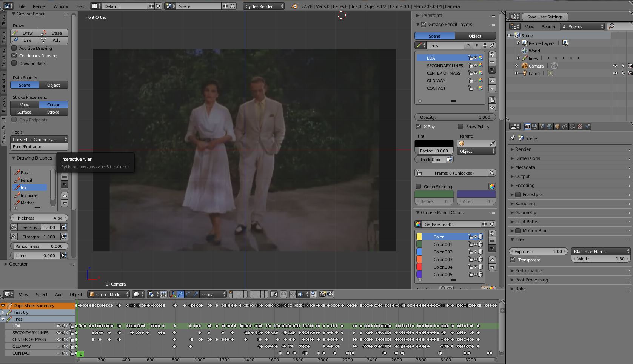Click the Ruler/Protractor button
Screen dimensions: 633x364
39,147
